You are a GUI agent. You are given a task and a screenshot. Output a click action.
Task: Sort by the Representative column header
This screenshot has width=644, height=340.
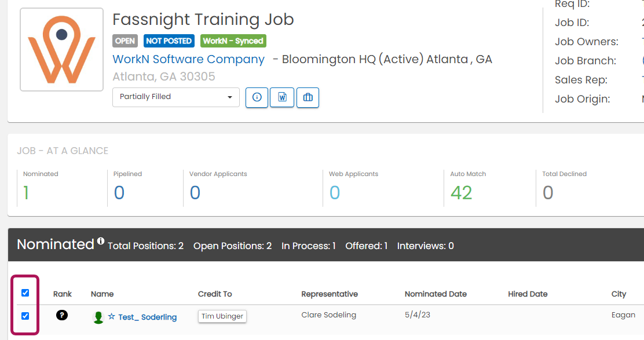[x=330, y=294]
